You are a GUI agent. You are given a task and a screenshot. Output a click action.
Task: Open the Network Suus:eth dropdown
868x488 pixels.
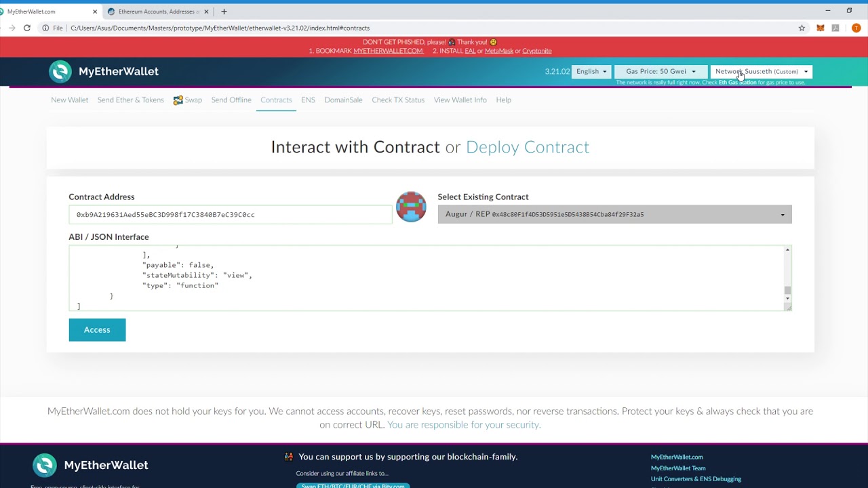(x=762, y=71)
